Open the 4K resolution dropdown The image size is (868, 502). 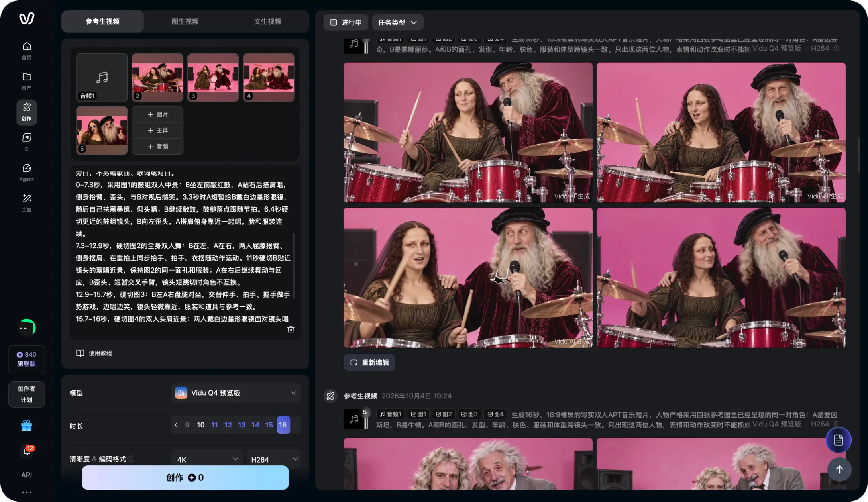point(207,459)
